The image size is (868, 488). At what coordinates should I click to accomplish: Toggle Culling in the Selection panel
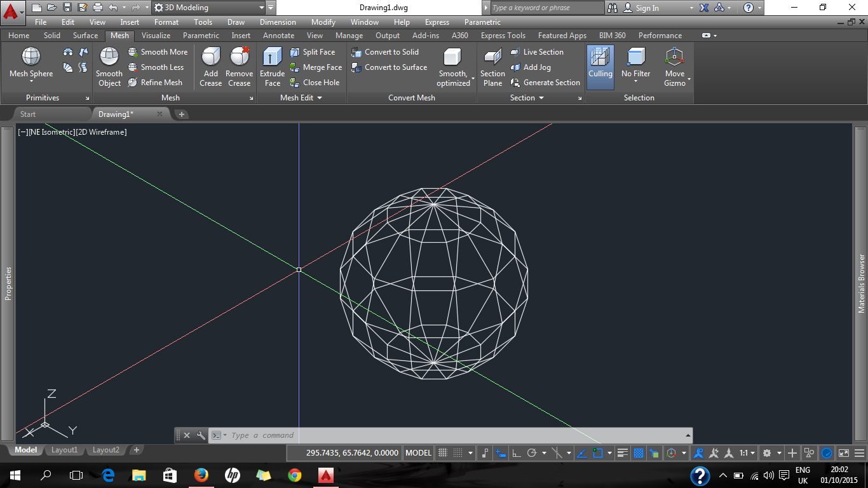pyautogui.click(x=600, y=67)
